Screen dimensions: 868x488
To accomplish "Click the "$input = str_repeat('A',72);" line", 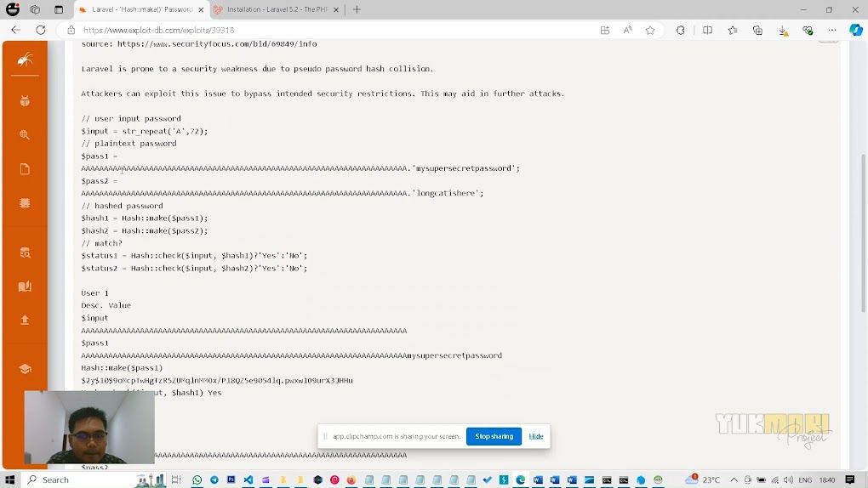I will 145,131.
